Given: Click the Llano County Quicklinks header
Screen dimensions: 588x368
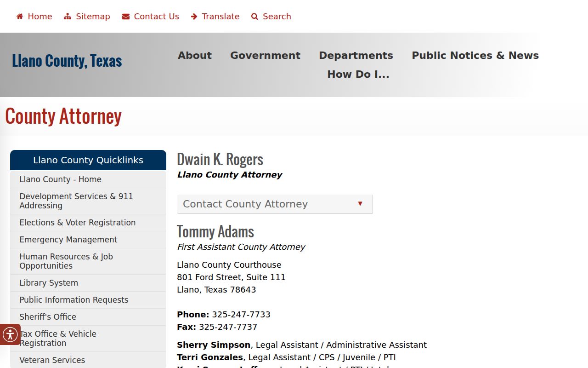Looking at the screenshot, I should coord(88,160).
